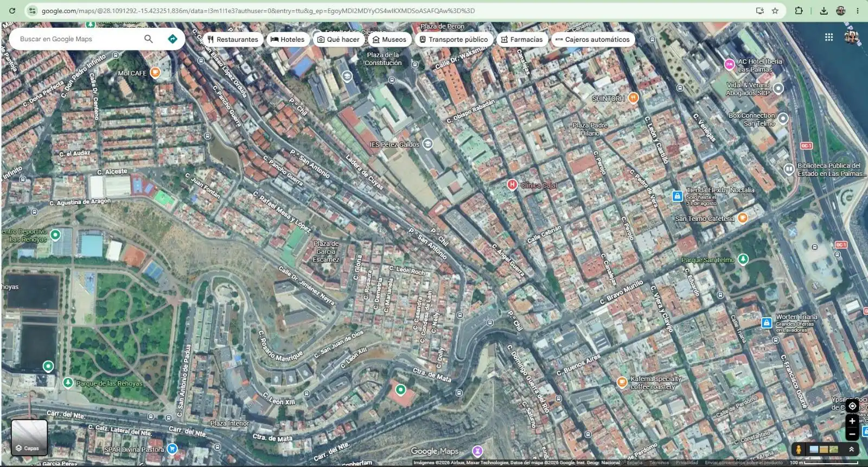
Task: Focus the Buscar en Google Maps field
Action: 79,39
